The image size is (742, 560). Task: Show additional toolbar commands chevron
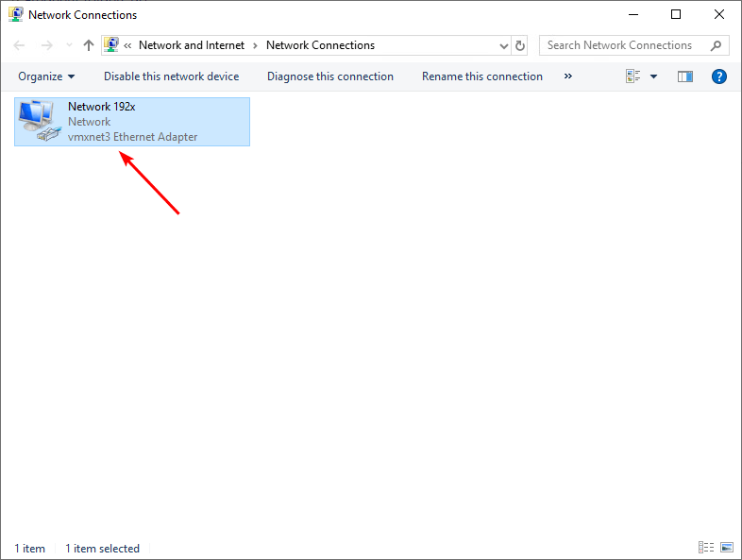(568, 76)
